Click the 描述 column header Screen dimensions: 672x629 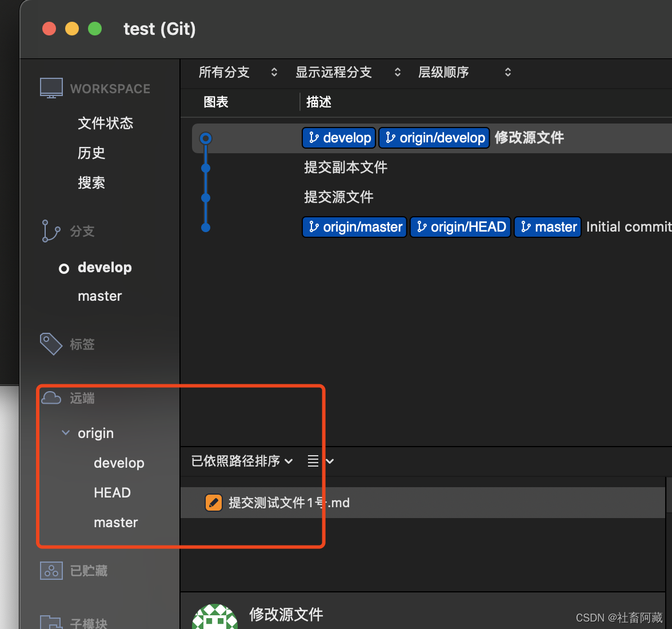(x=318, y=102)
